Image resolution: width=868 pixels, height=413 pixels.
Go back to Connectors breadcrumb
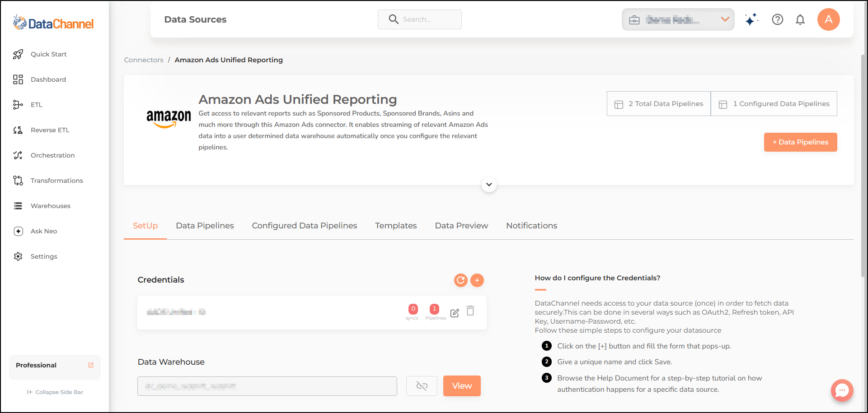tap(144, 60)
